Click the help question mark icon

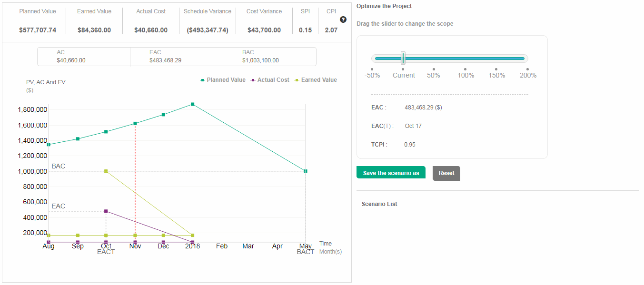(343, 20)
